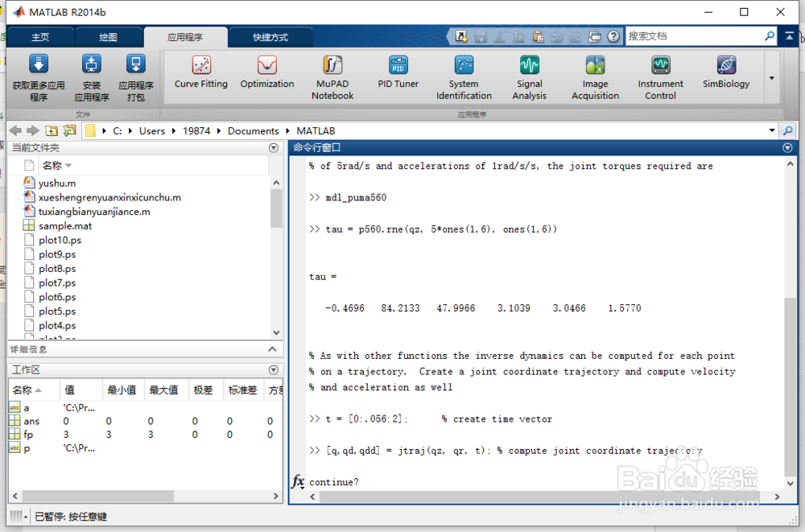The image size is (805, 532).
Task: Click the up one folder level icon
Action: (x=52, y=131)
